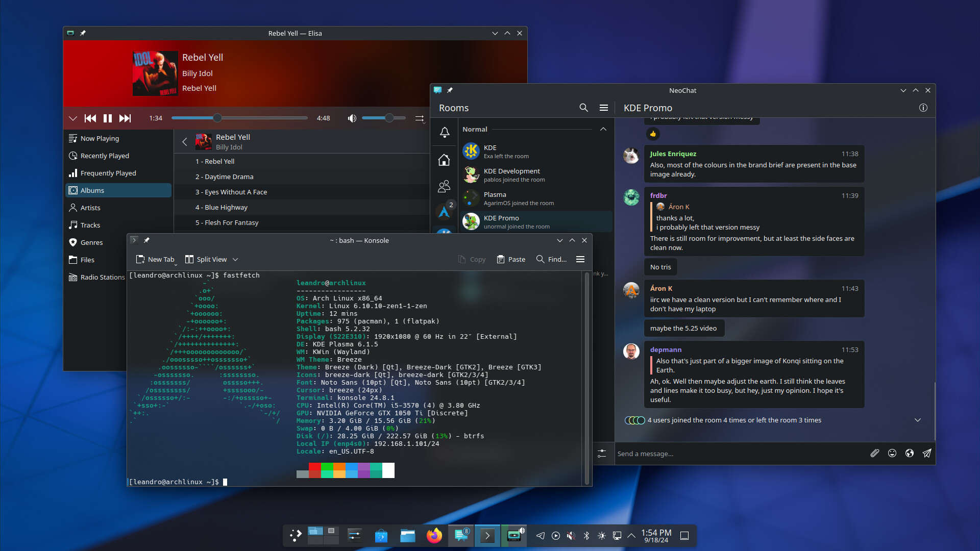Screen dimensions: 980x551
Task: Open Files in Elisa sidebar
Action: 96,260
